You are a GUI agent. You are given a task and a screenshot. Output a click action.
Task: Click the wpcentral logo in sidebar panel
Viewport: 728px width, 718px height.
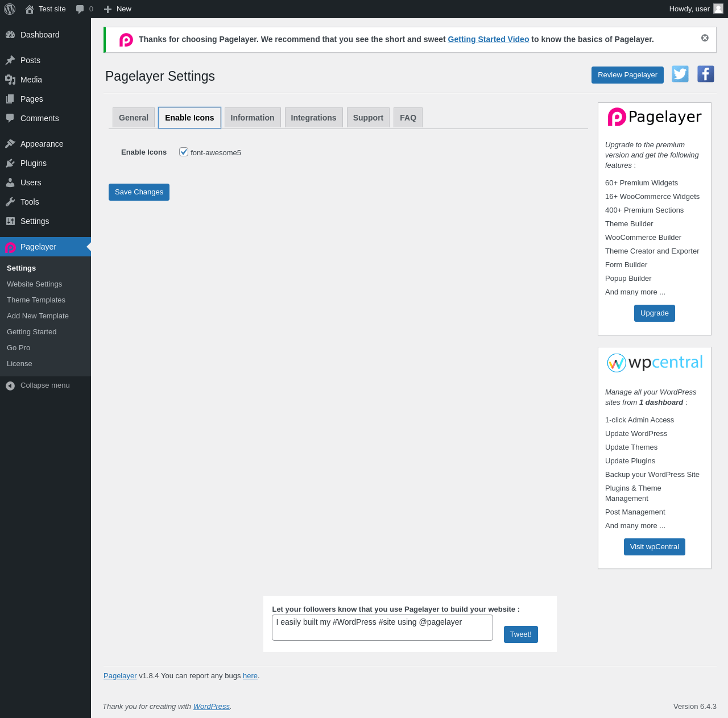pos(655,363)
